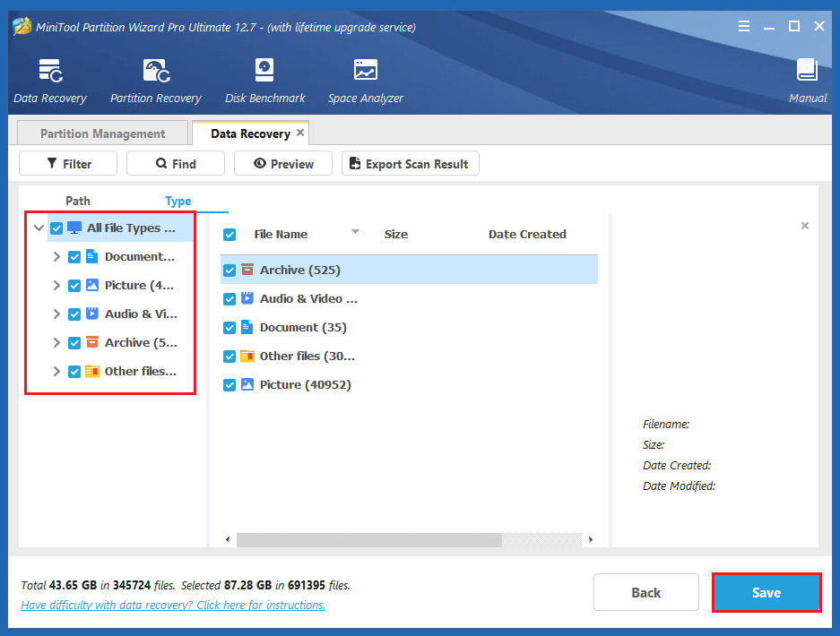Uncheck the Archive checkbox in the tree
The image size is (840, 636).
click(x=74, y=342)
